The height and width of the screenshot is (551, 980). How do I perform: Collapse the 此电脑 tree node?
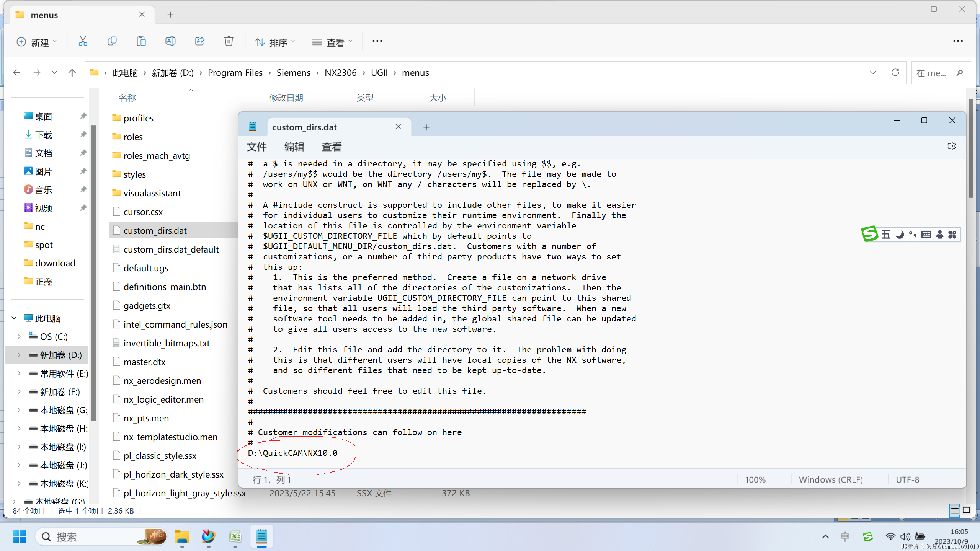[x=14, y=318]
